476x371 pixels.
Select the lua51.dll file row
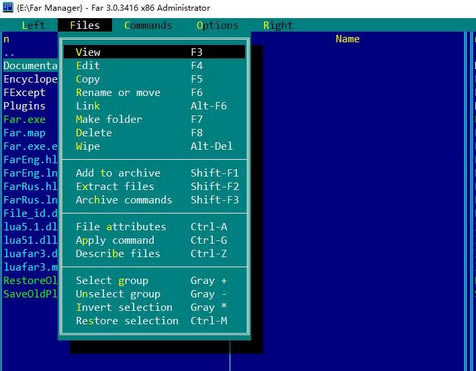tap(30, 240)
